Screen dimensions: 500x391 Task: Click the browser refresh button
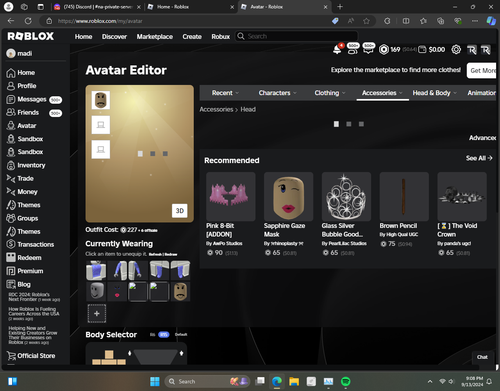coord(28,21)
